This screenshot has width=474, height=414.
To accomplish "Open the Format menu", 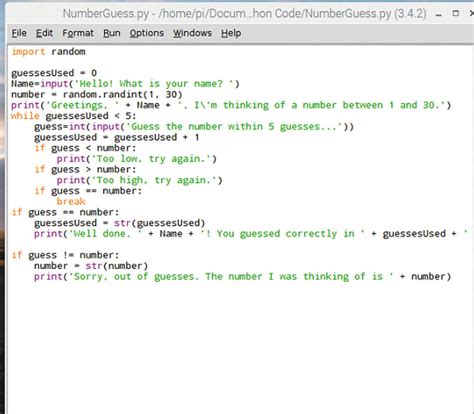I will tap(78, 33).
